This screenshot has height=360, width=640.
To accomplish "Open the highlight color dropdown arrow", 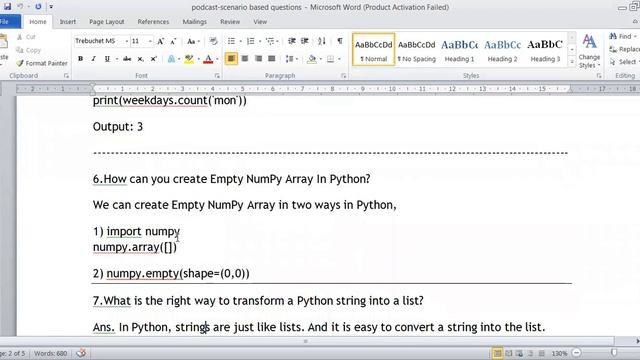I will pos(199,59).
